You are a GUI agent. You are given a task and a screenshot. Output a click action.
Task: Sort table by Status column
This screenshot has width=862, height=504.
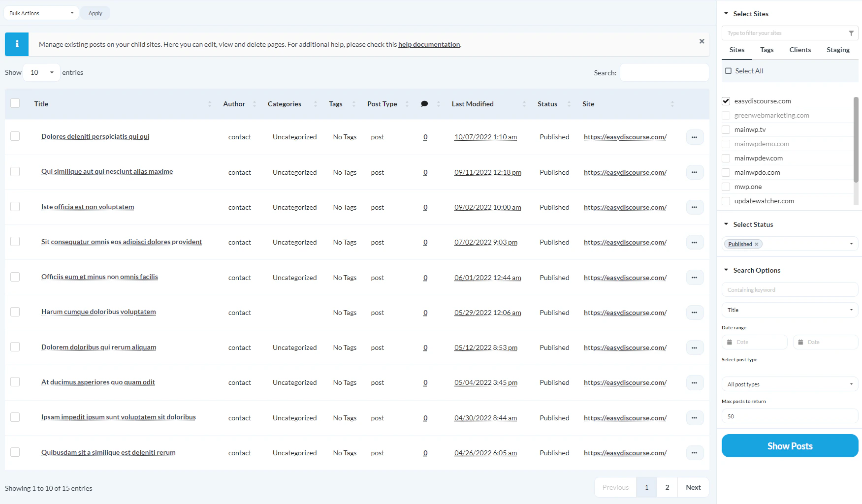point(547,104)
